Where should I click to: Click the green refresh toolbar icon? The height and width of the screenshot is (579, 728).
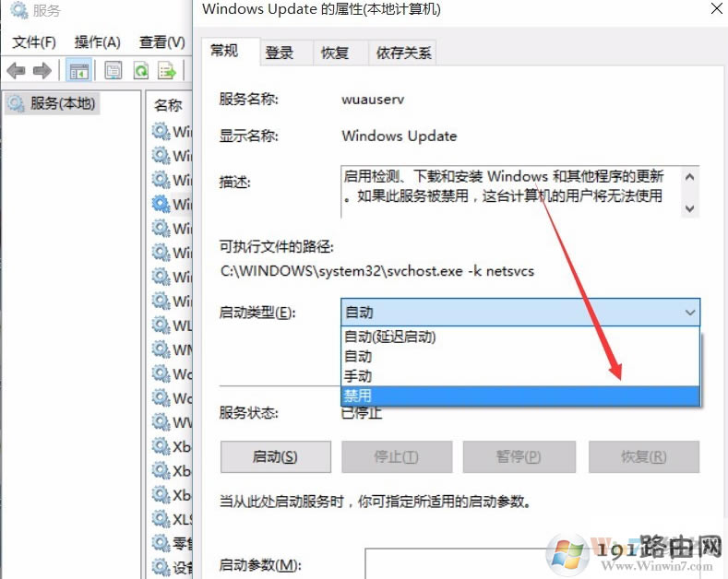pyautogui.click(x=140, y=71)
